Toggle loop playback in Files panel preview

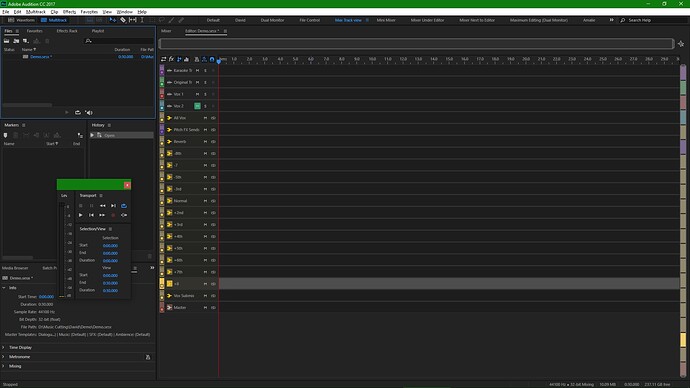[78, 113]
